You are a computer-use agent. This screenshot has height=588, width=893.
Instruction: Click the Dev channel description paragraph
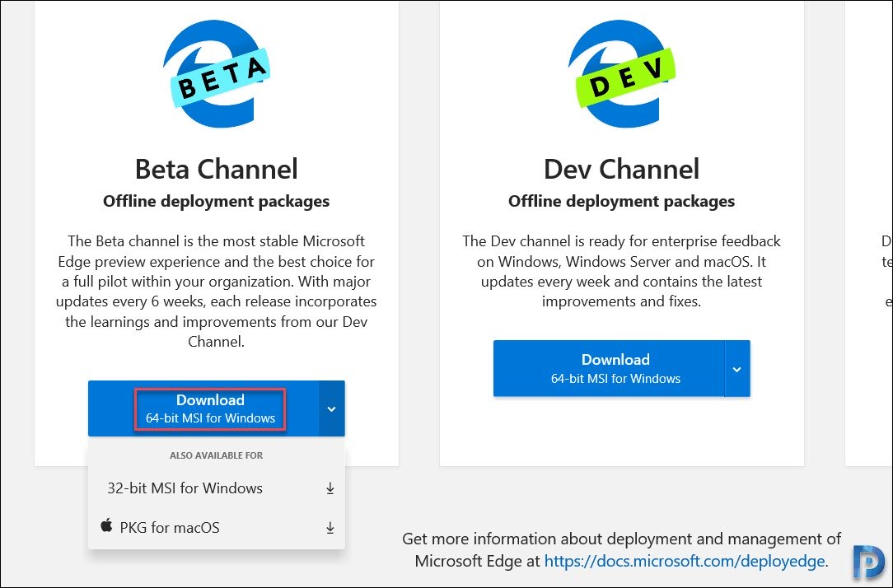621,271
